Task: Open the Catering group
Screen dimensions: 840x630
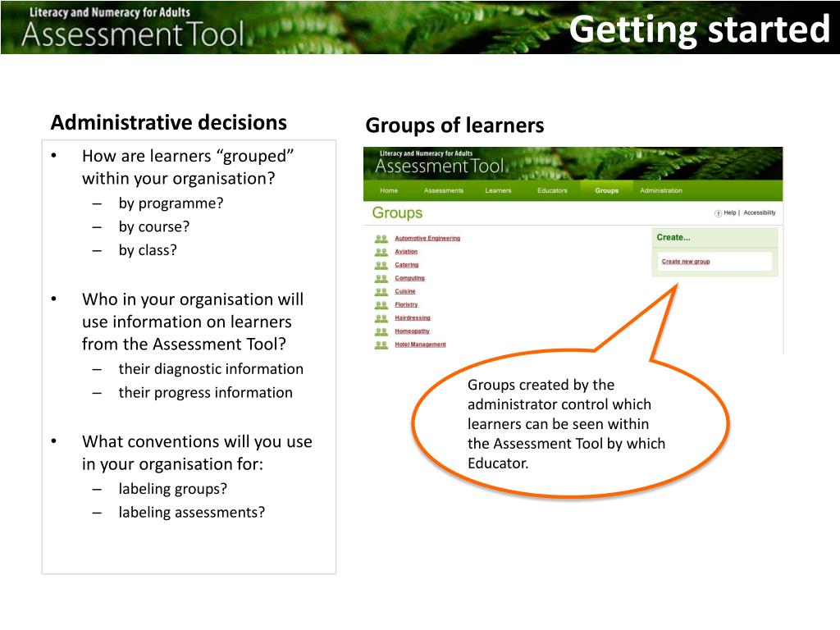Action: click(407, 265)
